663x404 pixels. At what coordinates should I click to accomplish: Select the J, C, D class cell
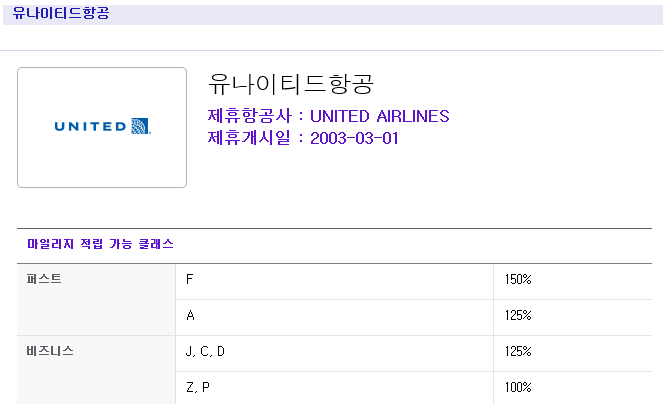click(x=334, y=354)
